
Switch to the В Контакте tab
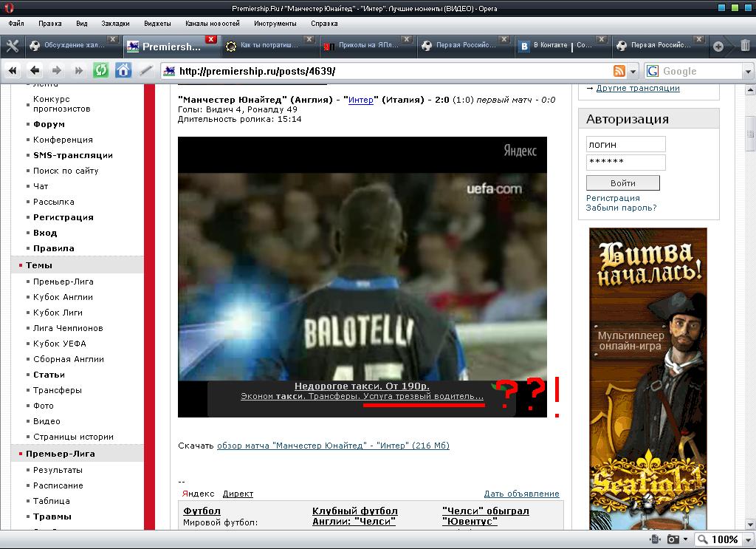(x=561, y=46)
